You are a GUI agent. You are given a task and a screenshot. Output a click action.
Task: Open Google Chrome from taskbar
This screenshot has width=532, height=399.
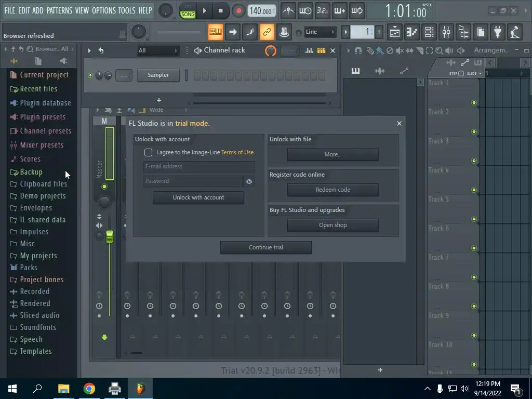[x=89, y=389]
